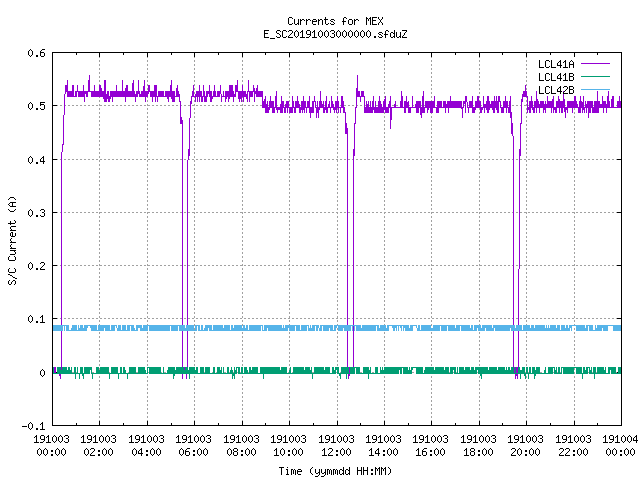Click the x-axis tick '191003 22:00'
Screen dimensions: 640x480
tap(573, 445)
